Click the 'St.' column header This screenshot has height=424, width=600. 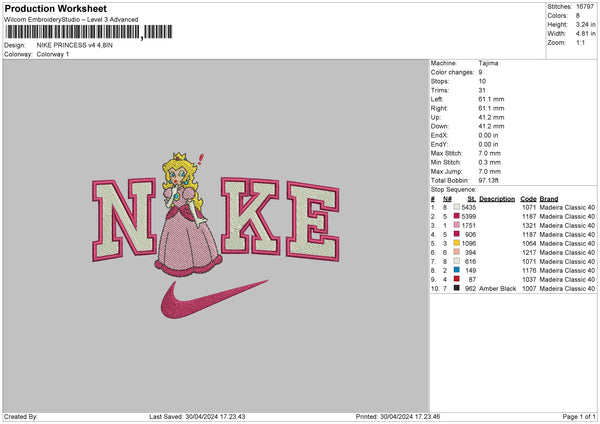(x=472, y=199)
